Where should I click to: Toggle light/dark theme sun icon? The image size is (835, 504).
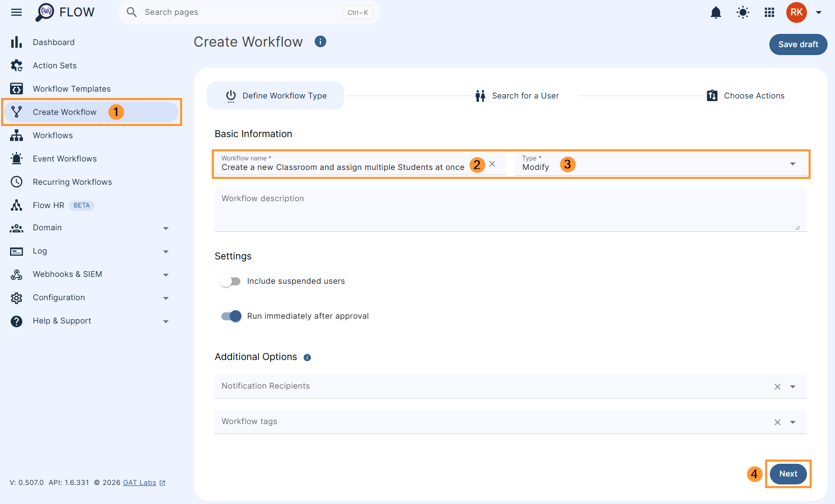pos(743,12)
